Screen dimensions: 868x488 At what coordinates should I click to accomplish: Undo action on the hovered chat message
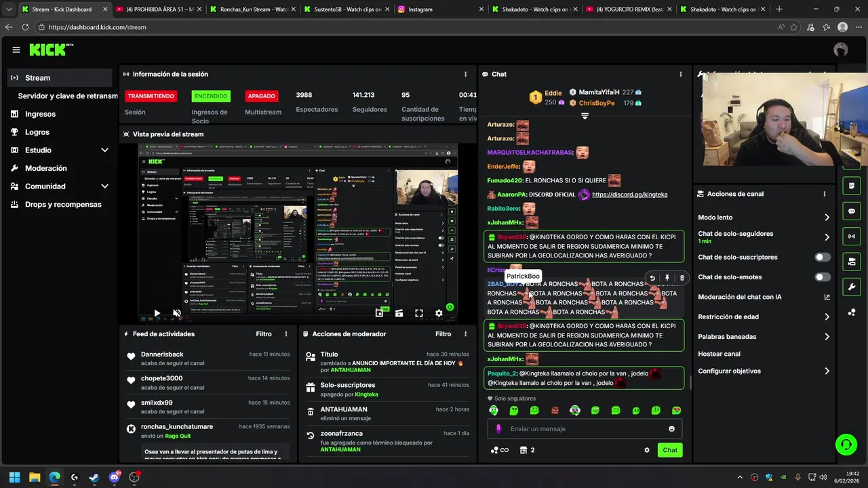[x=652, y=278]
